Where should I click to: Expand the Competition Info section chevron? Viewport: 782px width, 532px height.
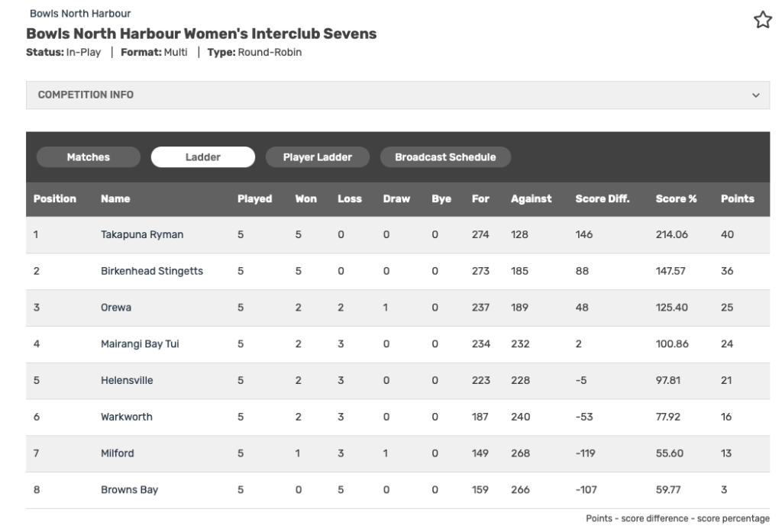tap(755, 95)
